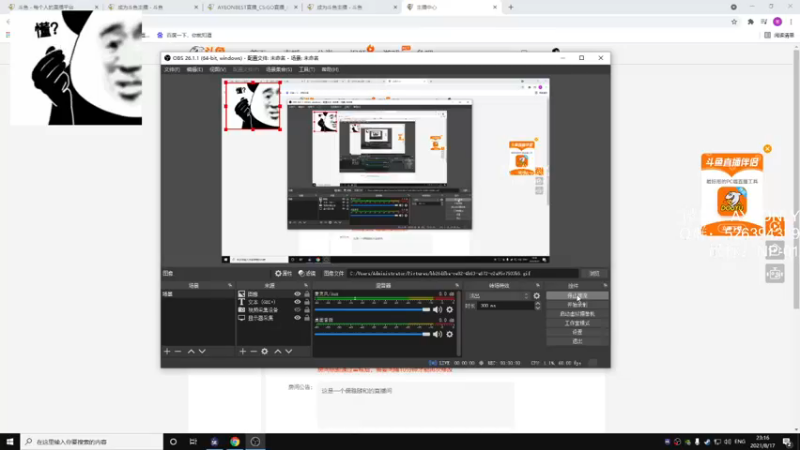Adjust desktop audio volume slider

(372, 334)
